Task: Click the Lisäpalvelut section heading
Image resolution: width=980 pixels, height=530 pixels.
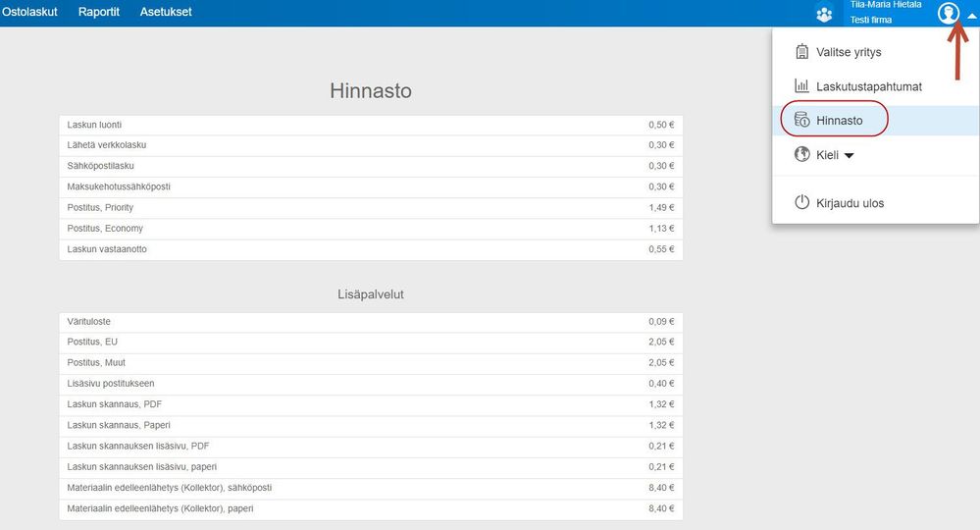Action: click(371, 294)
